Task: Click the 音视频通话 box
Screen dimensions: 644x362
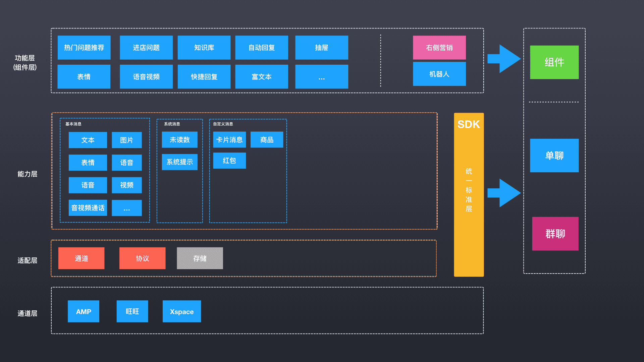Action: (88, 208)
